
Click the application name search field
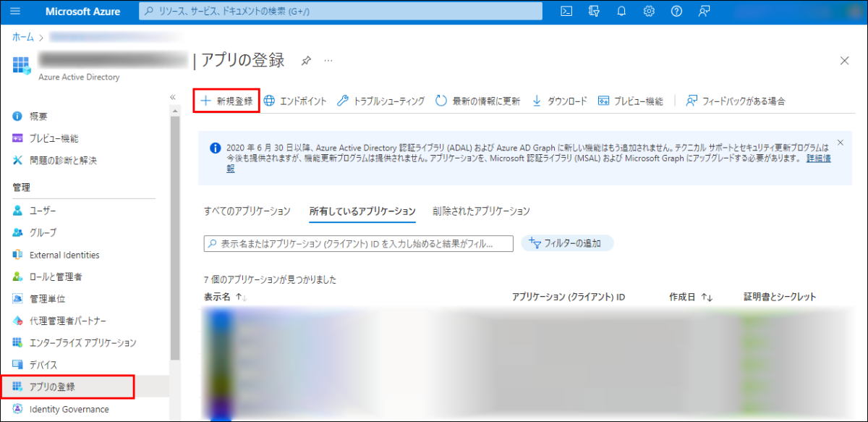(x=358, y=243)
